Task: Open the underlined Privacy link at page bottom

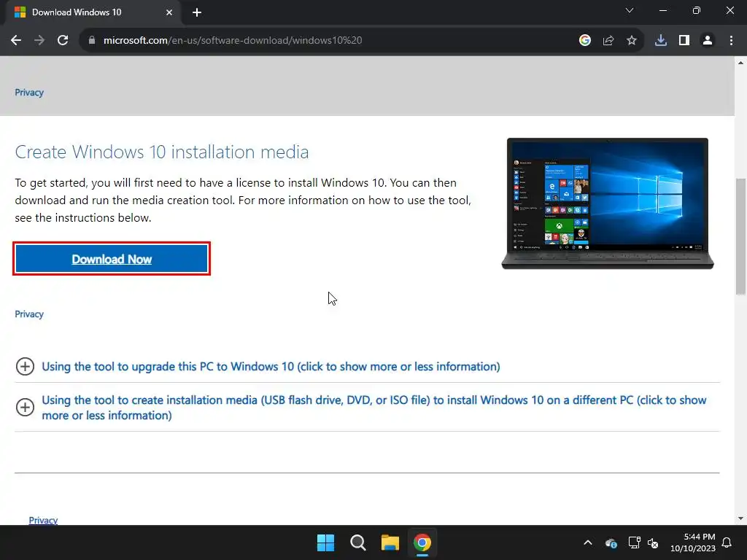Action: click(43, 520)
